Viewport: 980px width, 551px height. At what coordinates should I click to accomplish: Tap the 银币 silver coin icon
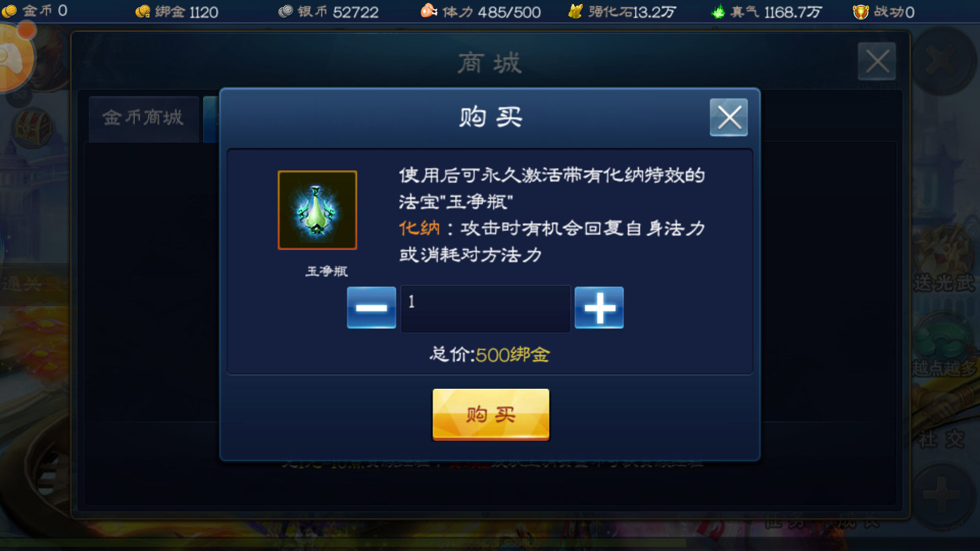[285, 11]
